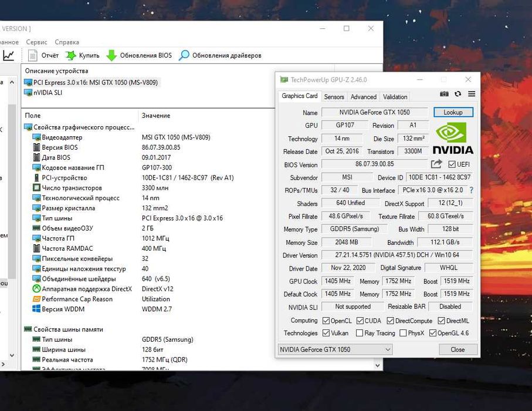Open the NVIDIA GeForce GTX 1050 GPU dropdown
Image resolution: width=532 pixels, height=411 pixels.
point(336,349)
